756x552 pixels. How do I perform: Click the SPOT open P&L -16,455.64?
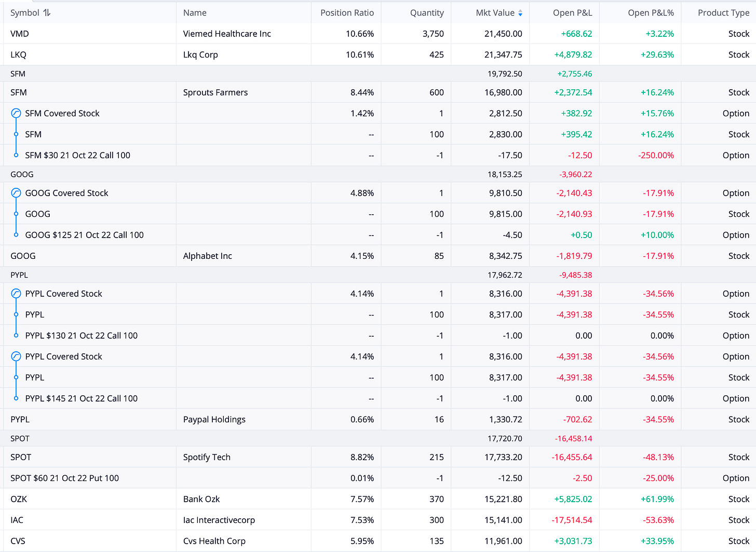coord(572,457)
